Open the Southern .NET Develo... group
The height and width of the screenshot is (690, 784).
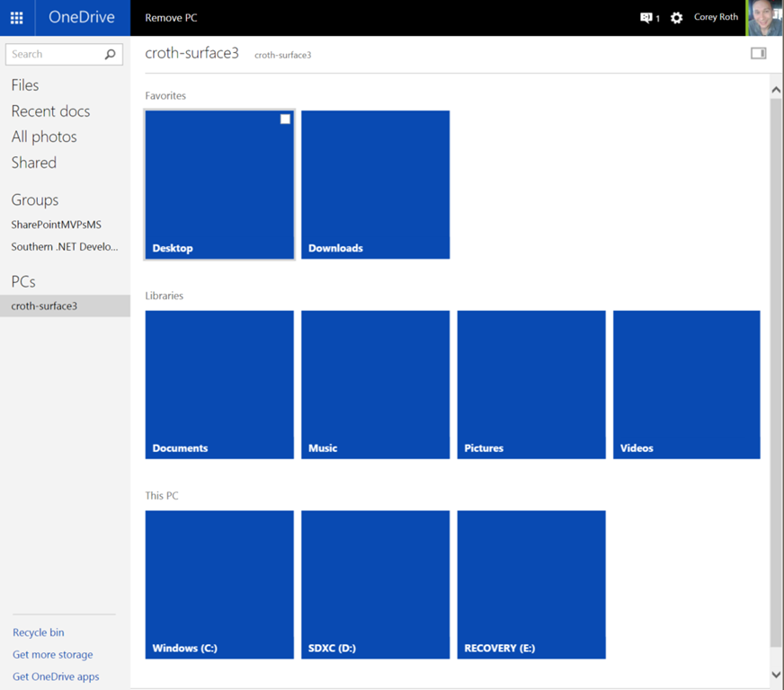pyautogui.click(x=65, y=247)
